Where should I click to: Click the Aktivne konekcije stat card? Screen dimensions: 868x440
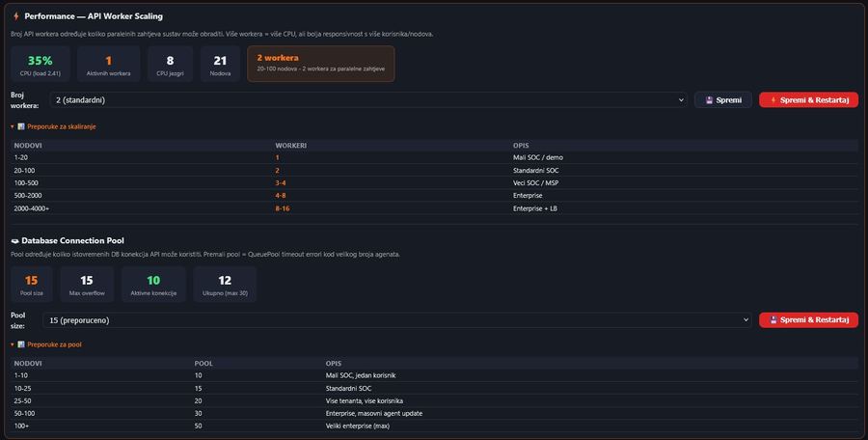(x=154, y=285)
